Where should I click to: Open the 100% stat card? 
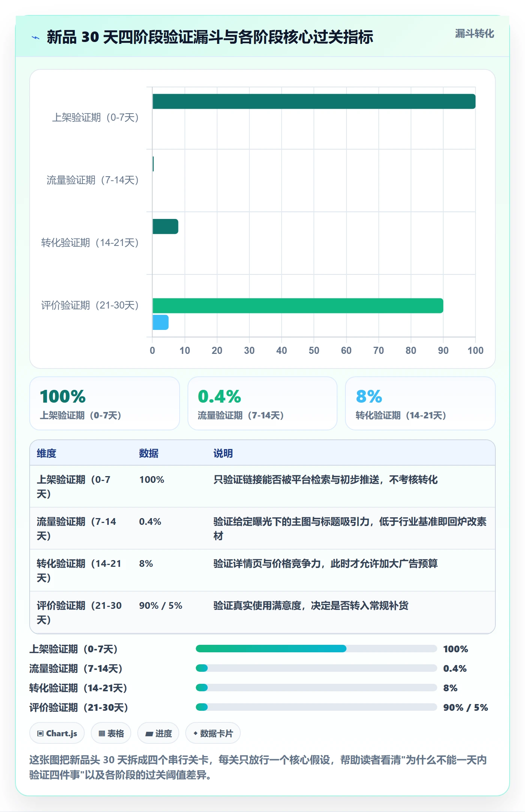[105, 403]
